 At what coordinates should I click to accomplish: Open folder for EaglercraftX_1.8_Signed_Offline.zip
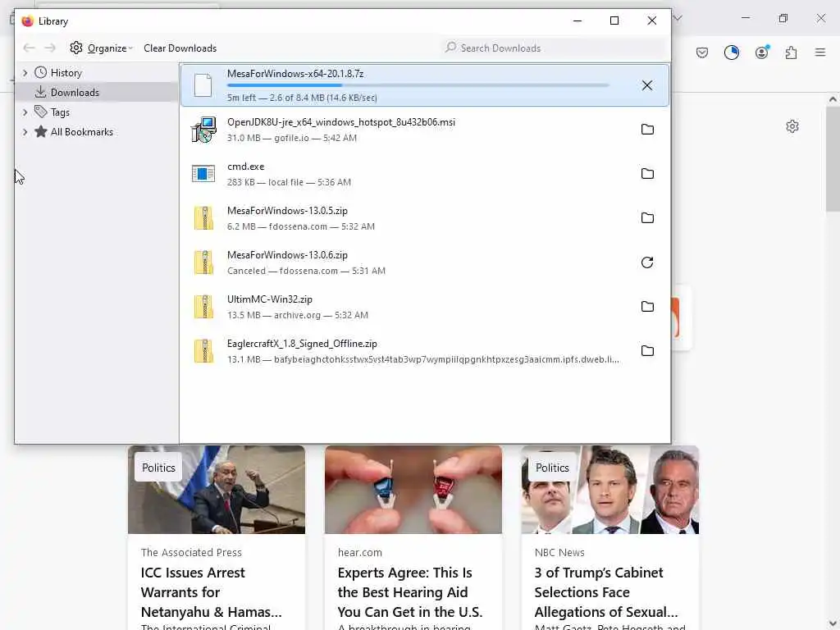[x=647, y=351]
